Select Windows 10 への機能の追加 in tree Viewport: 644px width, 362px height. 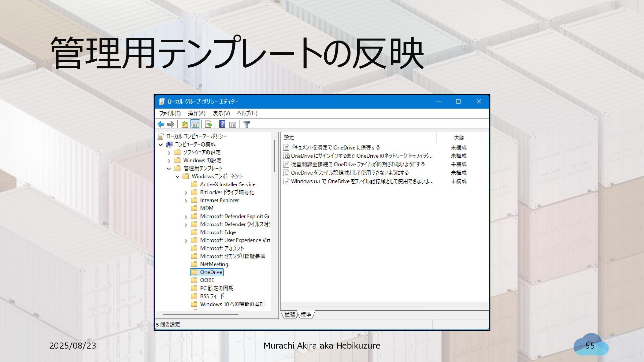pyautogui.click(x=232, y=304)
